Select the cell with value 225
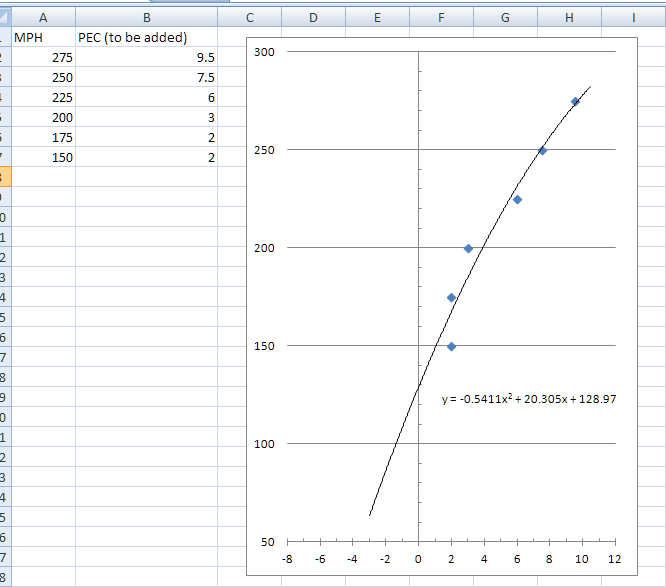This screenshot has width=666, height=587. [43, 97]
